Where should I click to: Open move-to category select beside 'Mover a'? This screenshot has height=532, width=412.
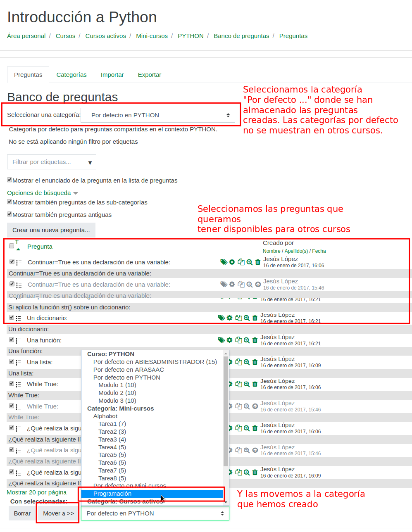point(155,513)
